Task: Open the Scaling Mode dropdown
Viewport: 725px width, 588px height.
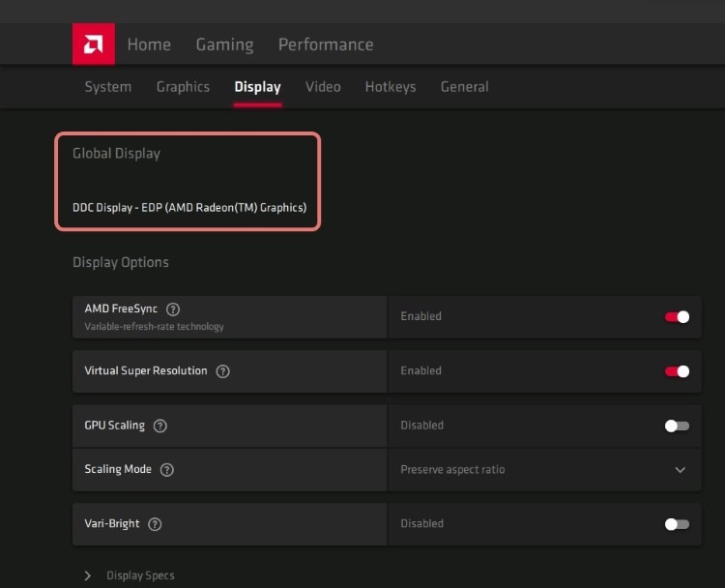Action: coord(544,470)
